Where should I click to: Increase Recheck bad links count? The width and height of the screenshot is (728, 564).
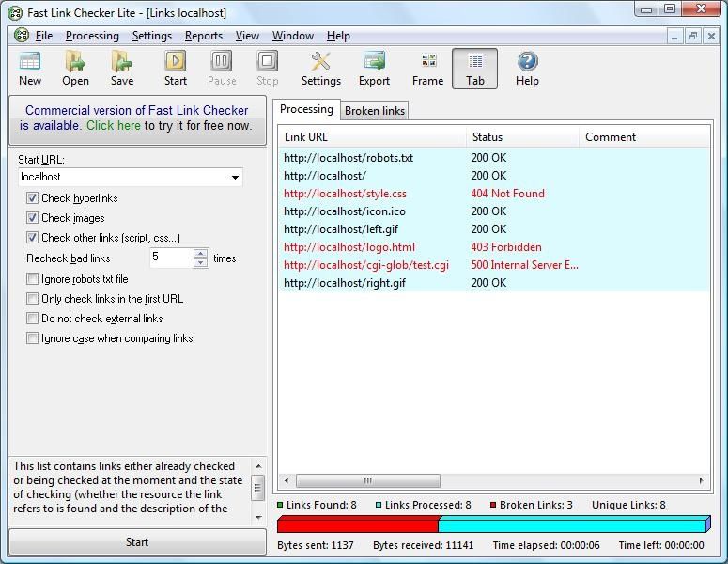pyautogui.click(x=201, y=253)
